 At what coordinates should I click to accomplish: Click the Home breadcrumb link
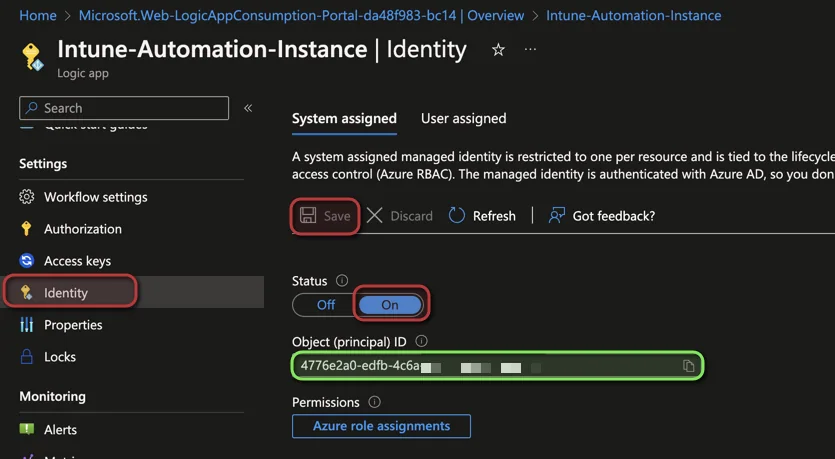point(38,15)
